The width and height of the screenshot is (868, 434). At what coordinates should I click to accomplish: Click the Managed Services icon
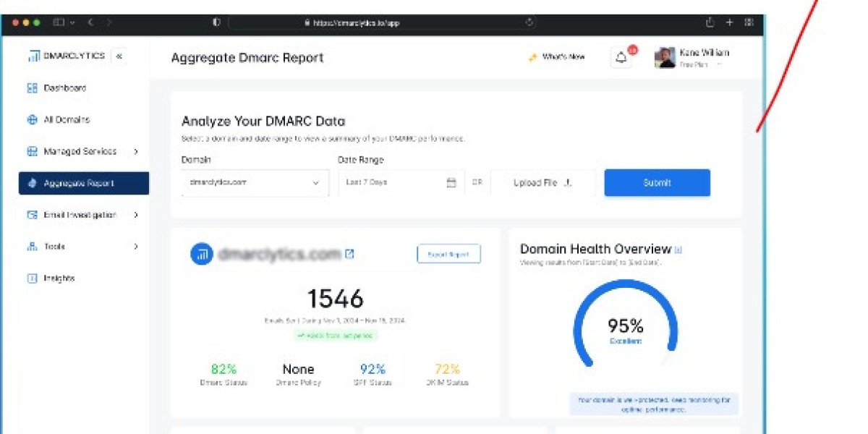coord(32,152)
